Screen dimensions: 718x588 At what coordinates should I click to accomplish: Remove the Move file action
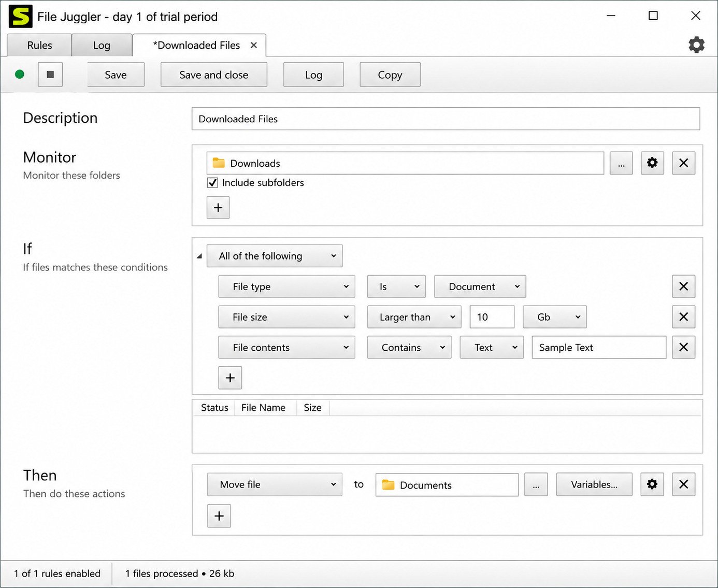[683, 484]
